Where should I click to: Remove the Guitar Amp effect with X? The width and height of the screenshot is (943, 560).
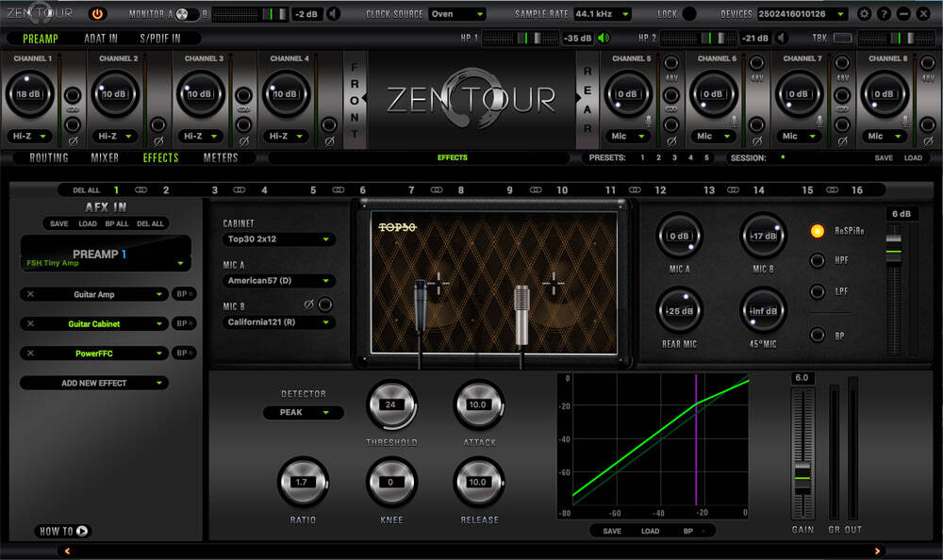coord(31,294)
